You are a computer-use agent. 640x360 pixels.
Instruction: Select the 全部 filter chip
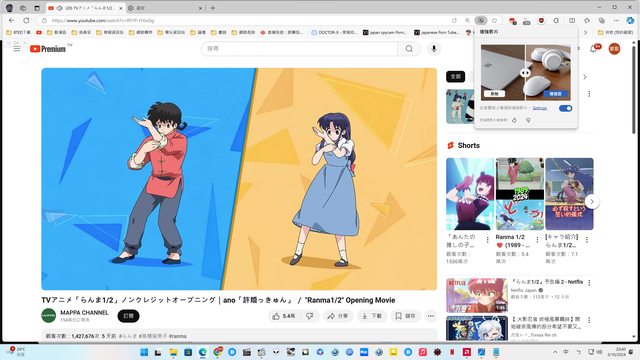456,76
